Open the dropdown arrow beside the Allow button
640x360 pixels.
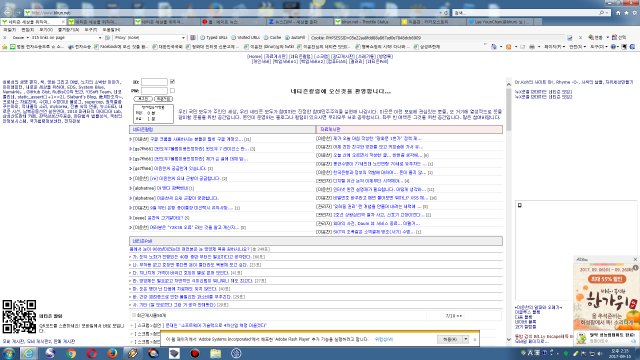(x=465, y=339)
